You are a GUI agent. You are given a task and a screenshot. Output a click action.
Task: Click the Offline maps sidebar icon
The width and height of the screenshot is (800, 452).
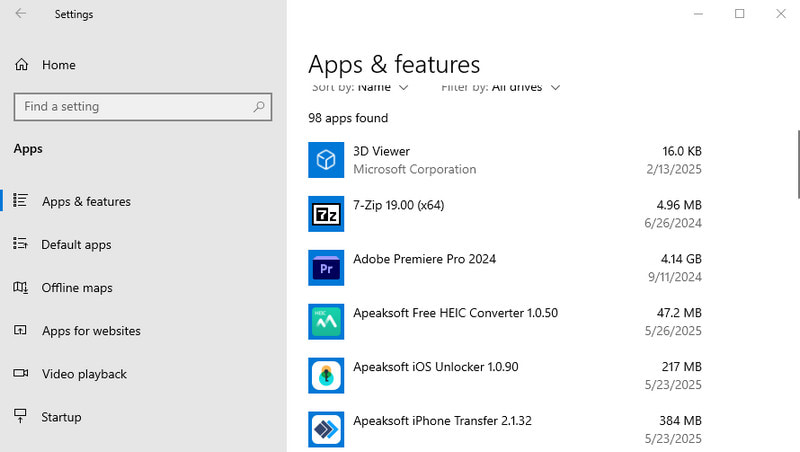[x=20, y=288]
